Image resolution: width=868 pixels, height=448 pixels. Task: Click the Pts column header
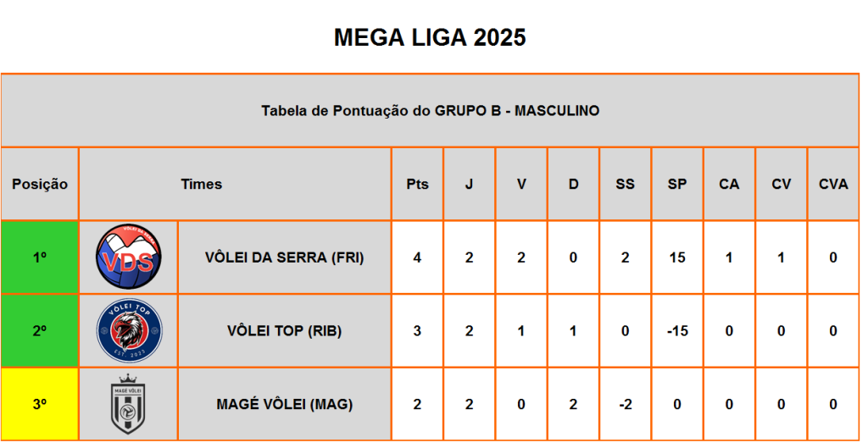pyautogui.click(x=417, y=184)
